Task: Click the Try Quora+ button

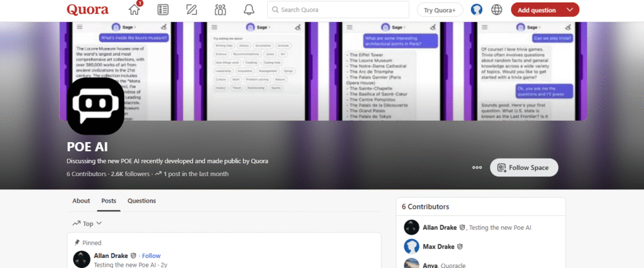Action: 440,10
